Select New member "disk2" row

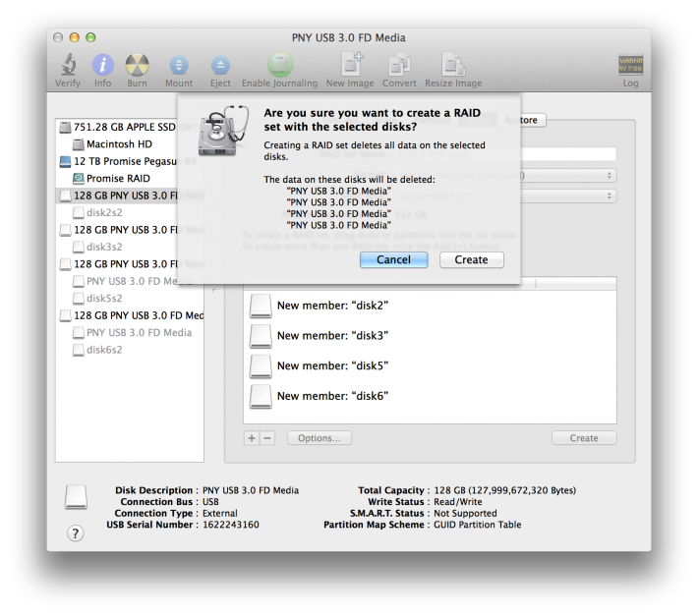(430, 306)
